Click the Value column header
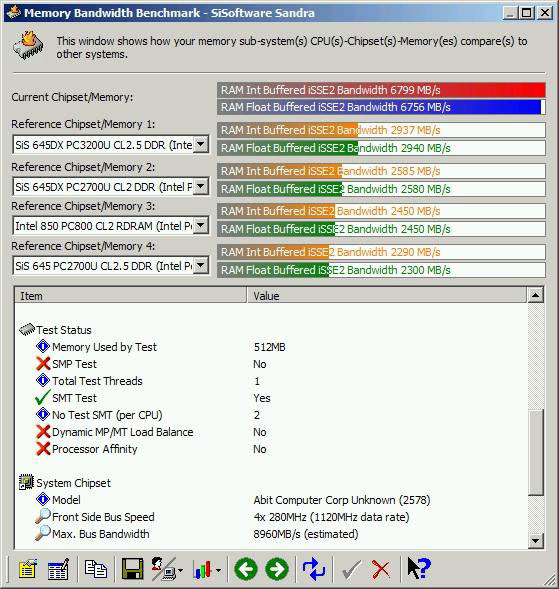The image size is (559, 589). 387,296
